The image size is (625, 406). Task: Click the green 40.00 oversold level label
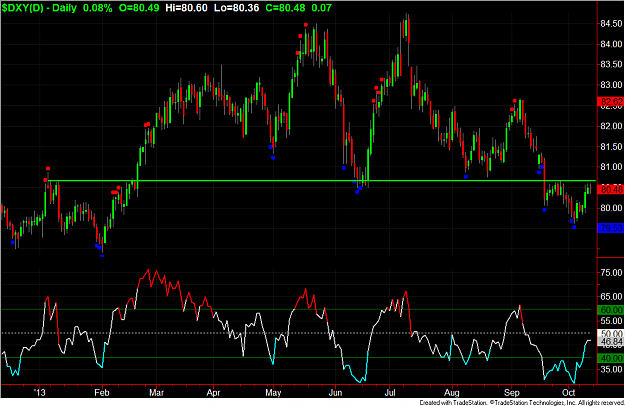(611, 358)
